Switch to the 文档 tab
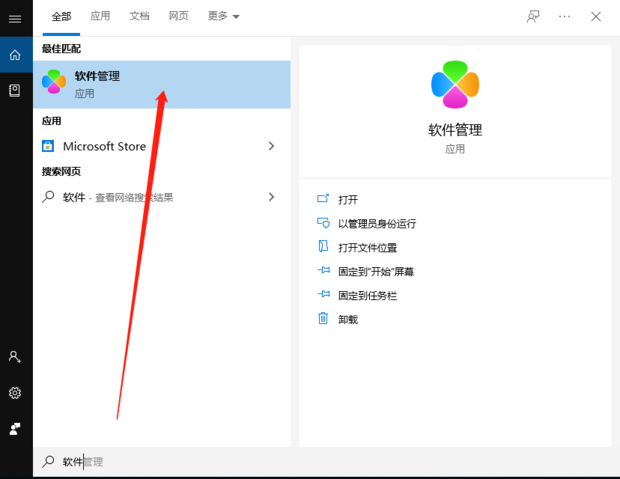This screenshot has height=479, width=620. click(x=139, y=16)
